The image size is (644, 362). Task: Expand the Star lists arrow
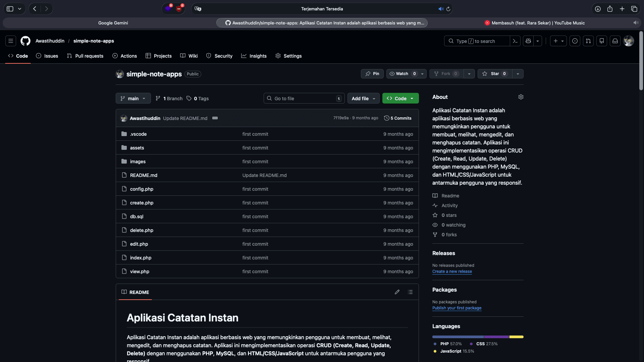pos(518,74)
